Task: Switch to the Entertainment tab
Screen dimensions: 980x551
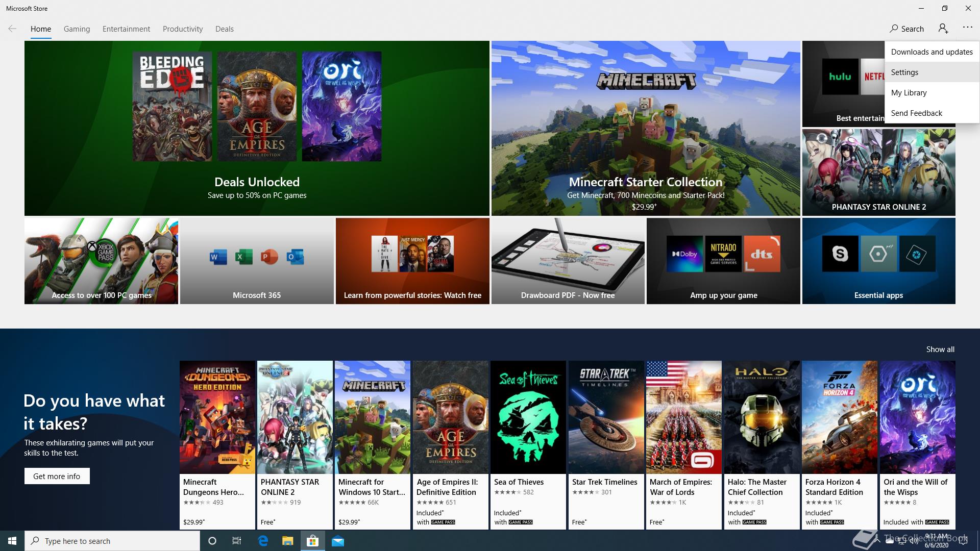Action: point(126,29)
